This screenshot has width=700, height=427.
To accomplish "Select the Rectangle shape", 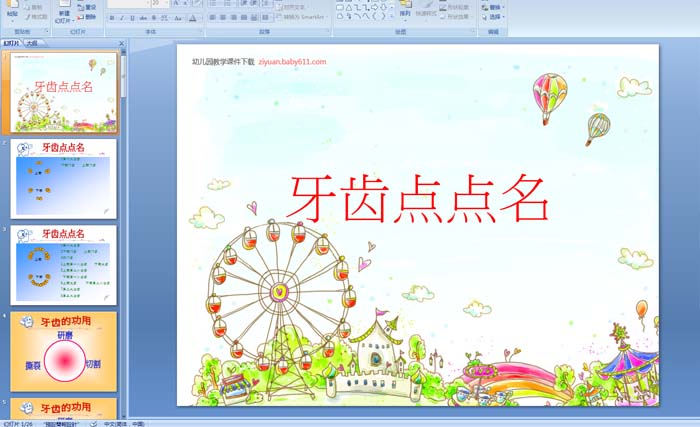I will coord(340,7).
